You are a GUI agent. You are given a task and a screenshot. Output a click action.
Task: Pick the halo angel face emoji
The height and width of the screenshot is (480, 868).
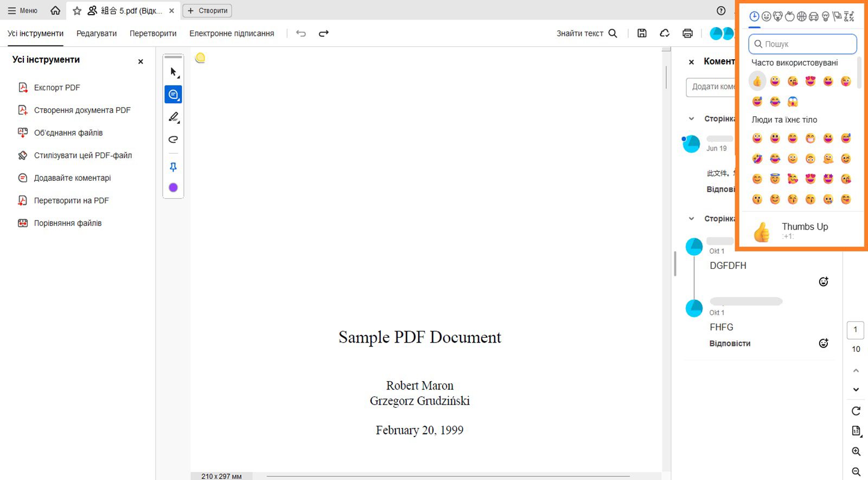[x=775, y=179]
